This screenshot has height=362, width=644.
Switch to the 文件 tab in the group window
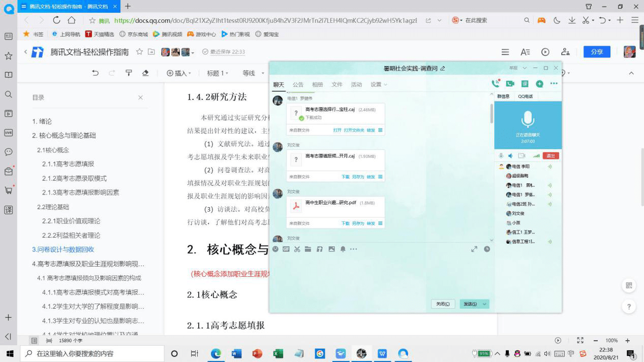point(337,84)
